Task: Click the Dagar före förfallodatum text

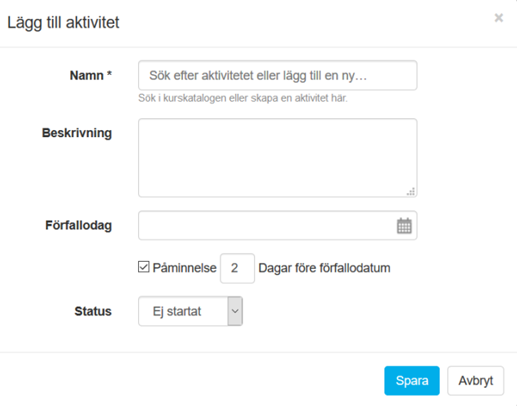Action: pos(324,268)
